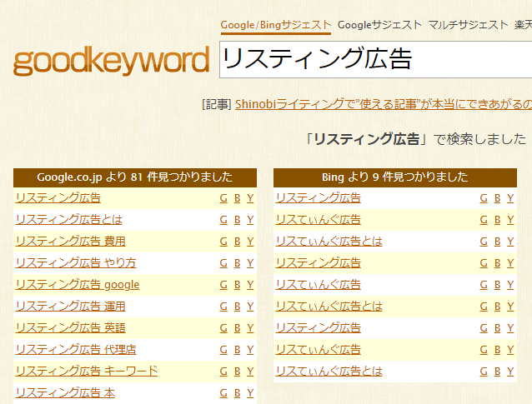Click the「リスティング広告」で検索しました message
The width and height of the screenshot is (532, 404).
(416, 139)
